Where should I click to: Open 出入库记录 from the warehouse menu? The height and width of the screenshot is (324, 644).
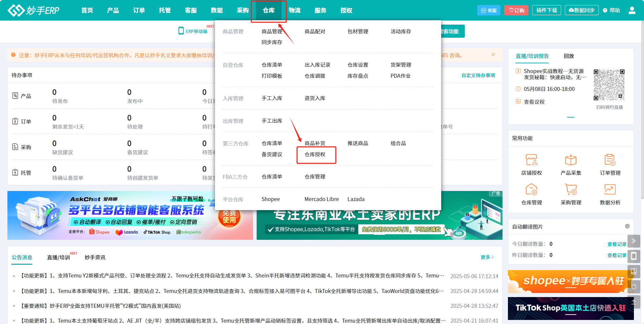(317, 65)
